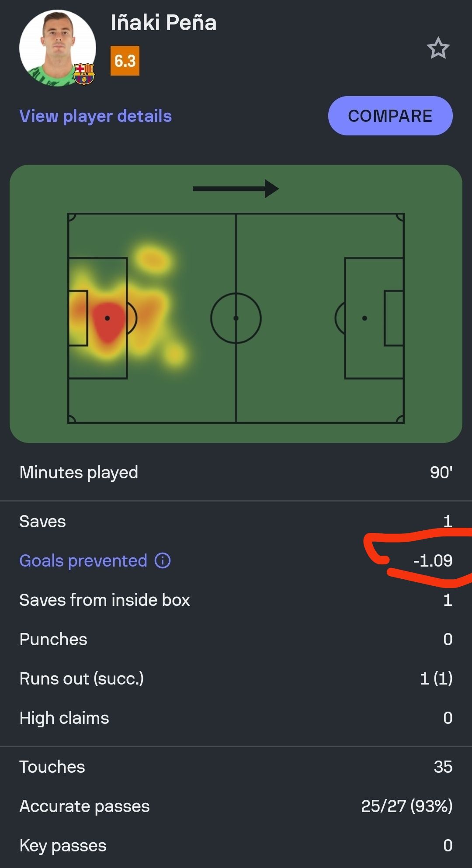Tap the favorite star icon
The image size is (472, 868).
click(x=438, y=48)
